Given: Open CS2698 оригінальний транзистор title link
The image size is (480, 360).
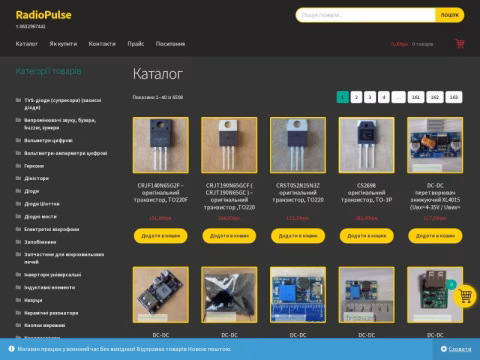Looking at the screenshot, I should (367, 193).
